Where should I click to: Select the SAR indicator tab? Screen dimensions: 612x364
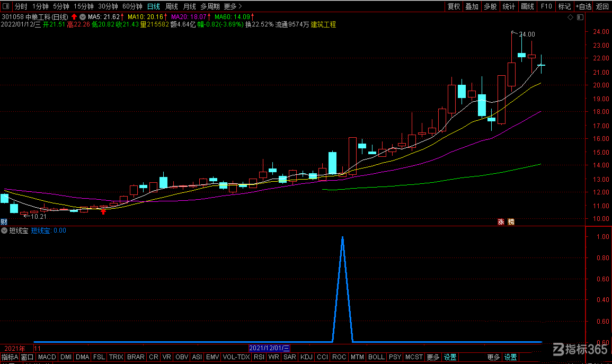(x=290, y=357)
